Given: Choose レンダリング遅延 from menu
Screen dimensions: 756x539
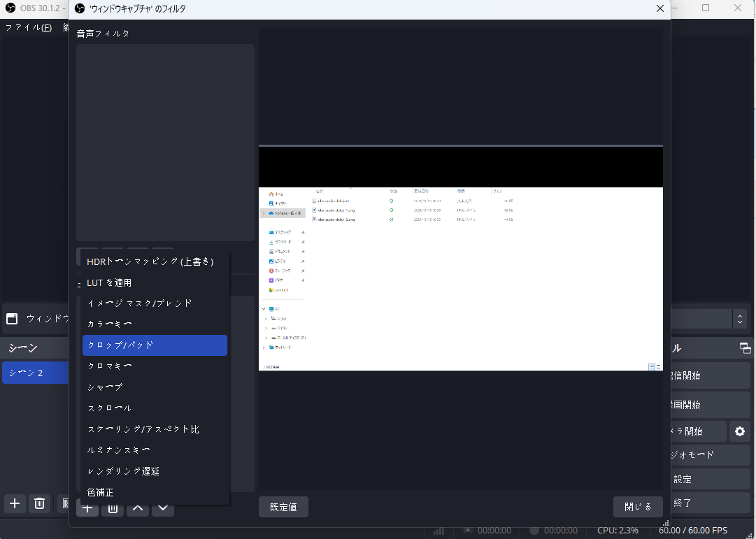Looking at the screenshot, I should (x=155, y=471).
